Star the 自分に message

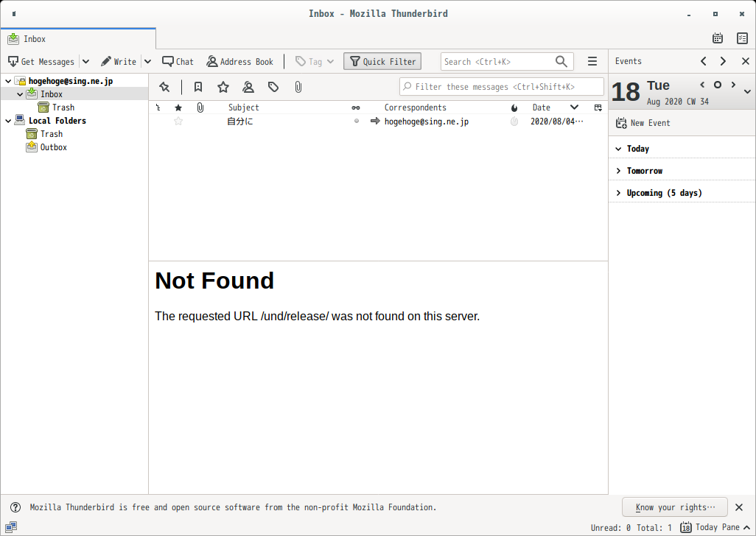coord(178,121)
